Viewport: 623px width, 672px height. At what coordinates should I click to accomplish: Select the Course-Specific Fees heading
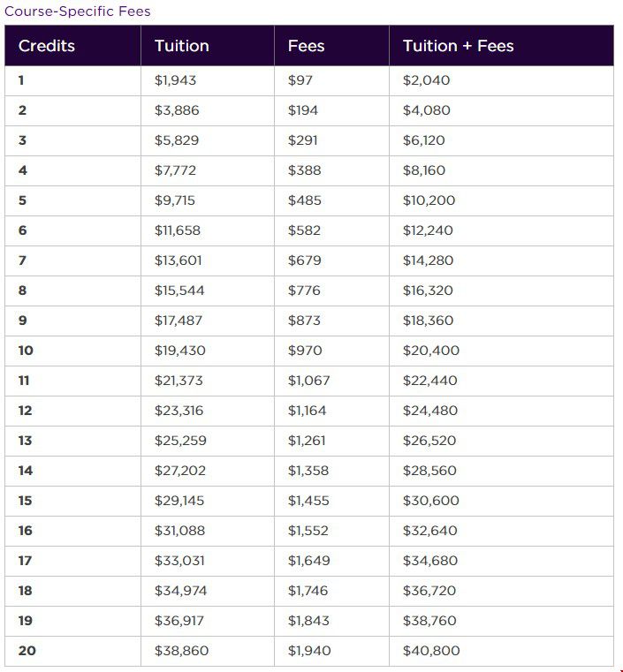click(x=78, y=11)
